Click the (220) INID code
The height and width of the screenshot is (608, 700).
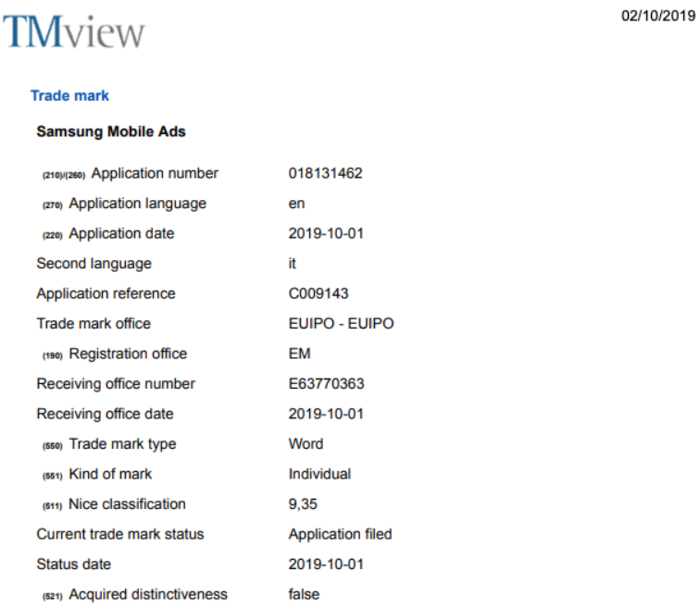point(52,236)
